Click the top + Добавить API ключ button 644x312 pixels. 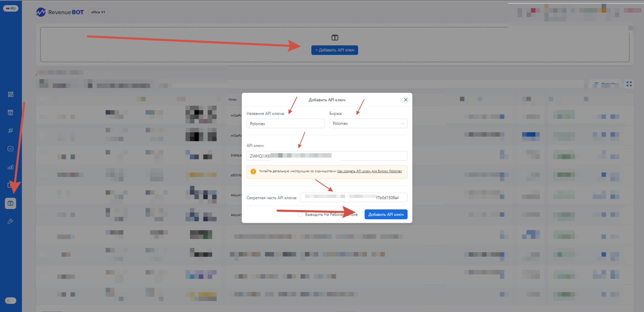point(334,50)
